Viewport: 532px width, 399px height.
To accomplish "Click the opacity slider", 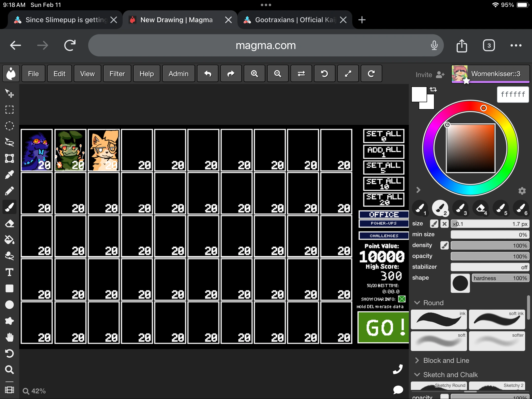I will tap(490, 256).
